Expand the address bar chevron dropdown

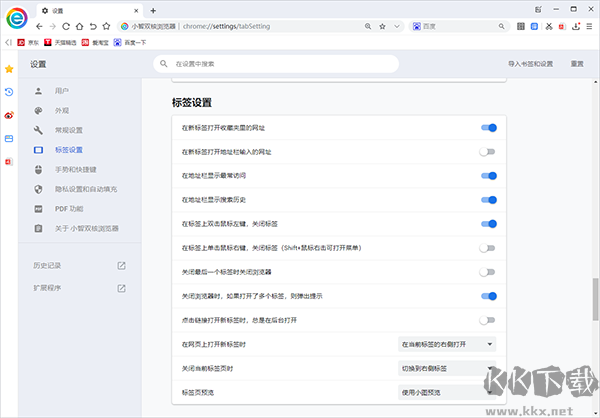(397, 26)
